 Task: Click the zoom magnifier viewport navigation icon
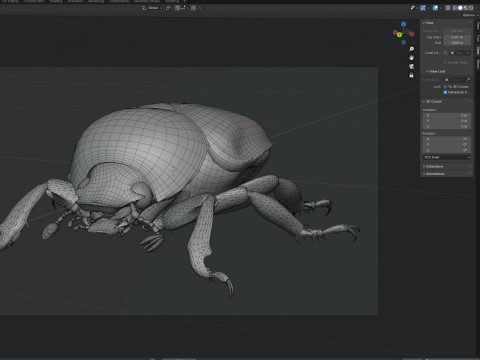(x=411, y=49)
